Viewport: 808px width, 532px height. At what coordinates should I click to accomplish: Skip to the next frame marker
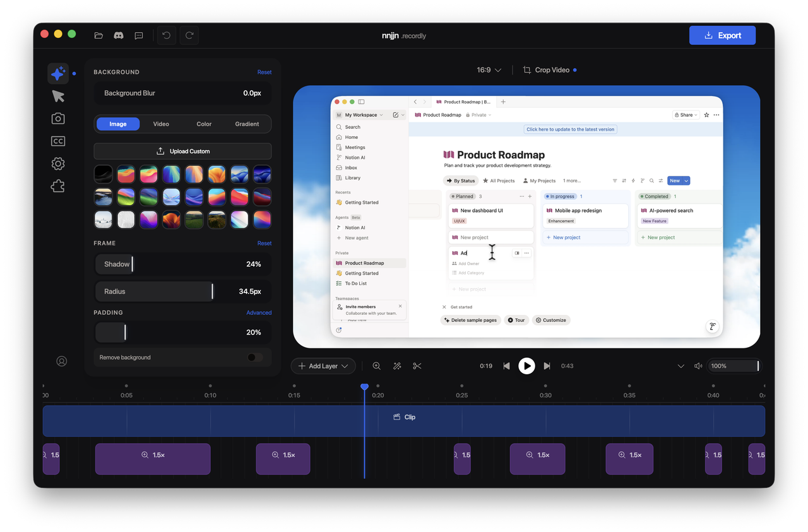[547, 366]
